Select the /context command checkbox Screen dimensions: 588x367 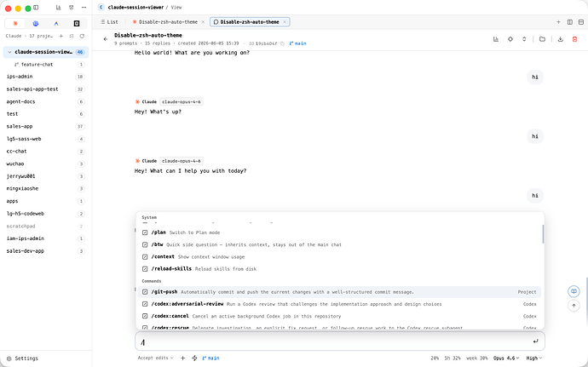pos(145,257)
